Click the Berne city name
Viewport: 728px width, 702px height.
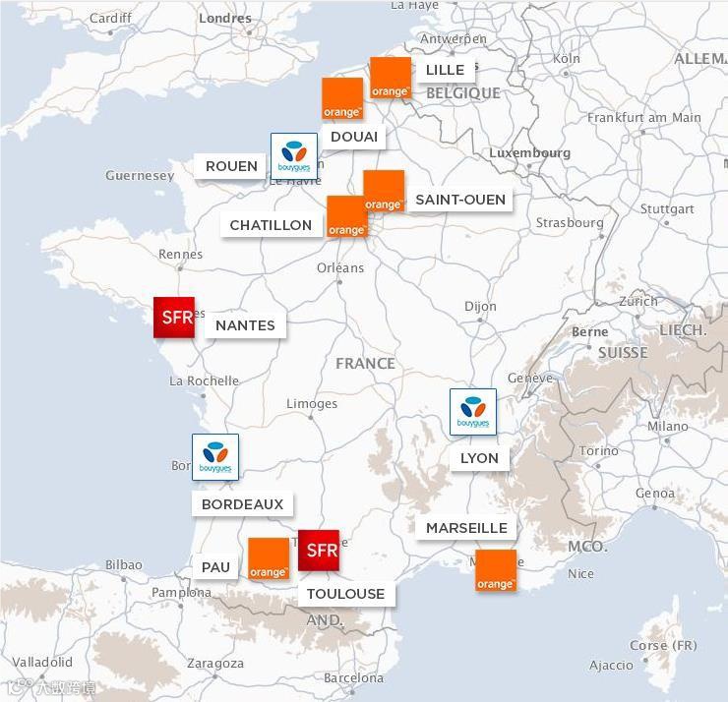click(589, 331)
